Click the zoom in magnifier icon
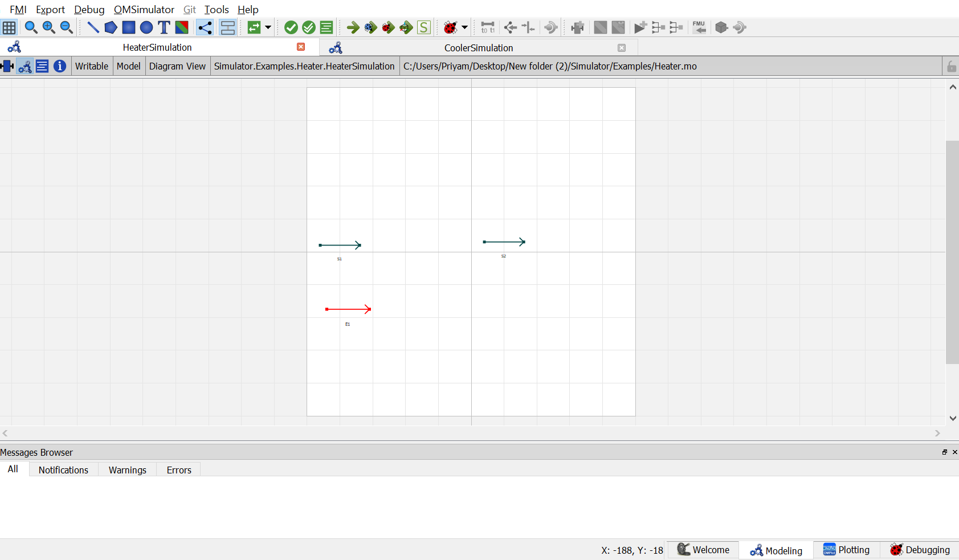This screenshot has height=560, width=959. [x=48, y=27]
